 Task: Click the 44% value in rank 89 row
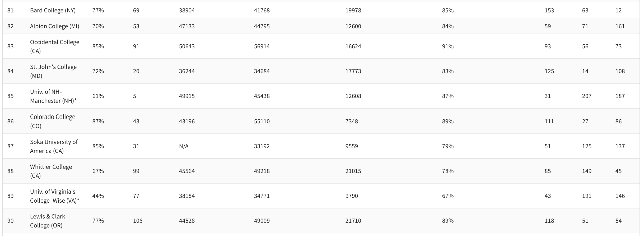tap(98, 196)
